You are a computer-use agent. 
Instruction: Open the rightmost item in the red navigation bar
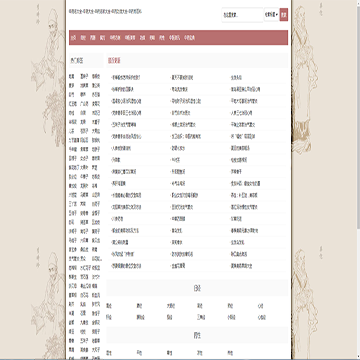pyautogui.click(x=190, y=38)
